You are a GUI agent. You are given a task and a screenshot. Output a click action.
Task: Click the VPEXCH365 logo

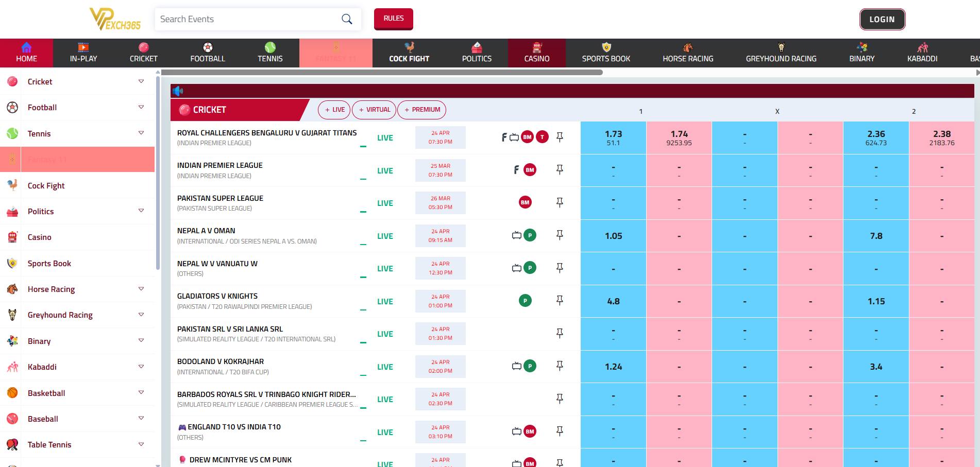[115, 19]
